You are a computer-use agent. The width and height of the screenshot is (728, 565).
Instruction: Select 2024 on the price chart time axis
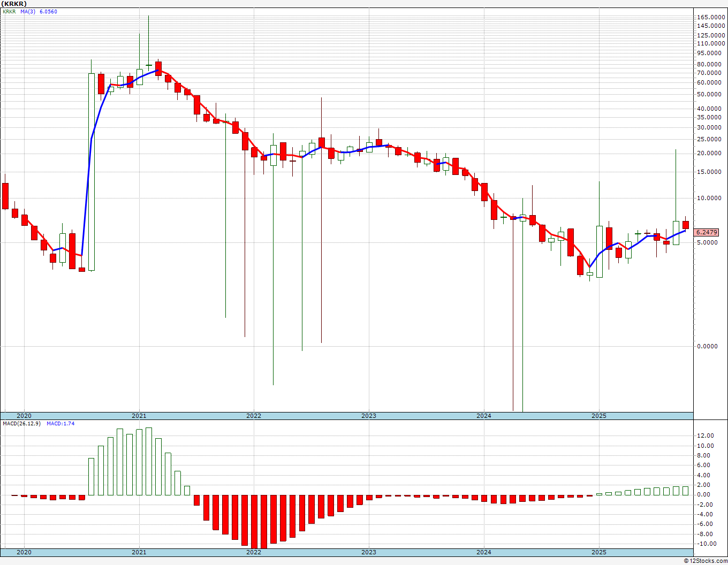click(x=484, y=416)
